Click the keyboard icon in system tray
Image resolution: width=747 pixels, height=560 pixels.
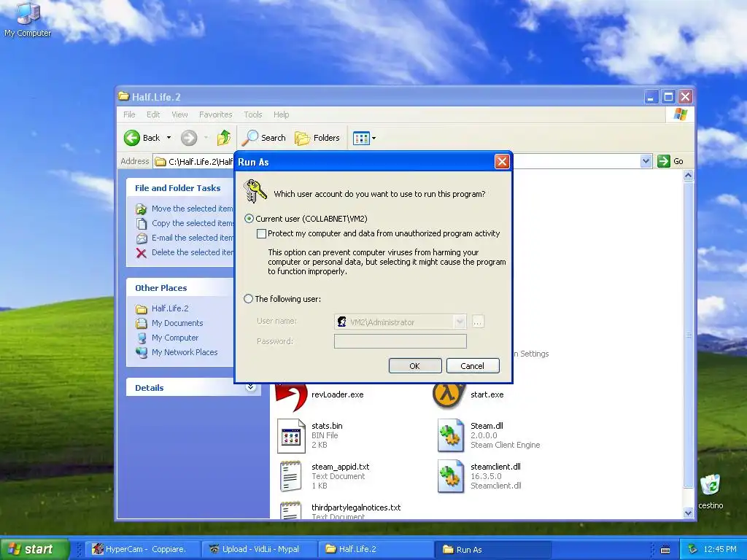click(x=665, y=550)
